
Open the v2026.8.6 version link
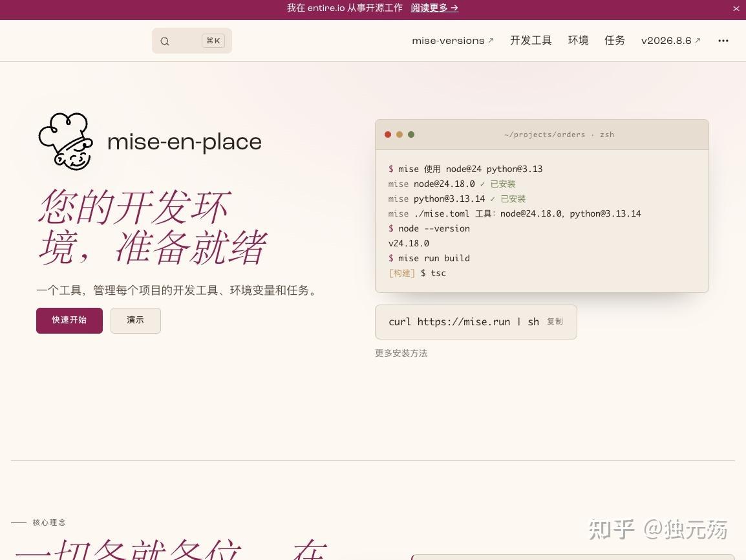tap(670, 41)
